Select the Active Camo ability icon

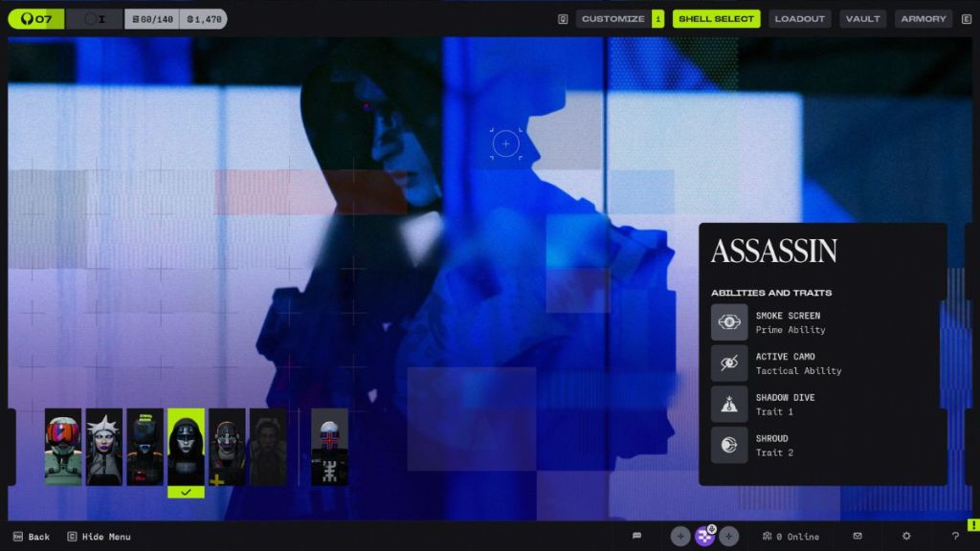729,364
